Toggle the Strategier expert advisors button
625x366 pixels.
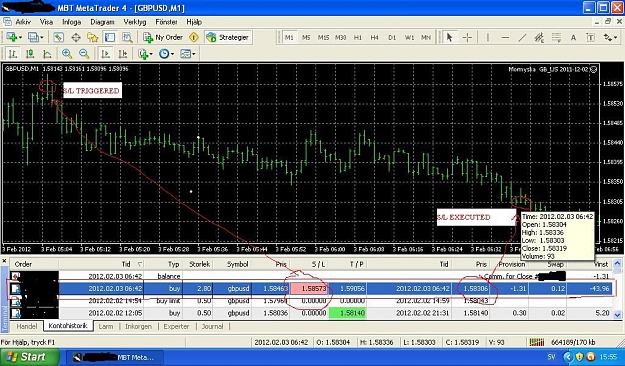point(227,37)
